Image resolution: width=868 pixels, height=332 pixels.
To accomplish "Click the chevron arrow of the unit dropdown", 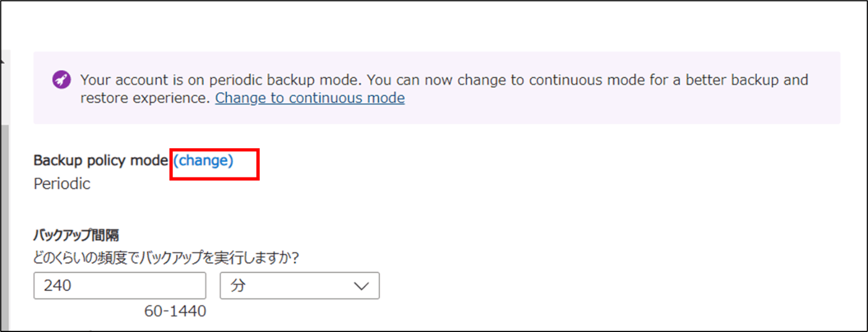I will point(361,286).
